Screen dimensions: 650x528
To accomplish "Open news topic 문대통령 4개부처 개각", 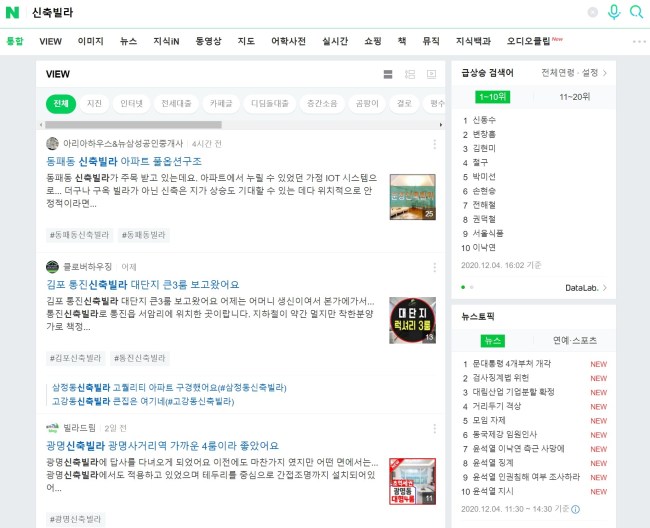I will [x=512, y=364].
